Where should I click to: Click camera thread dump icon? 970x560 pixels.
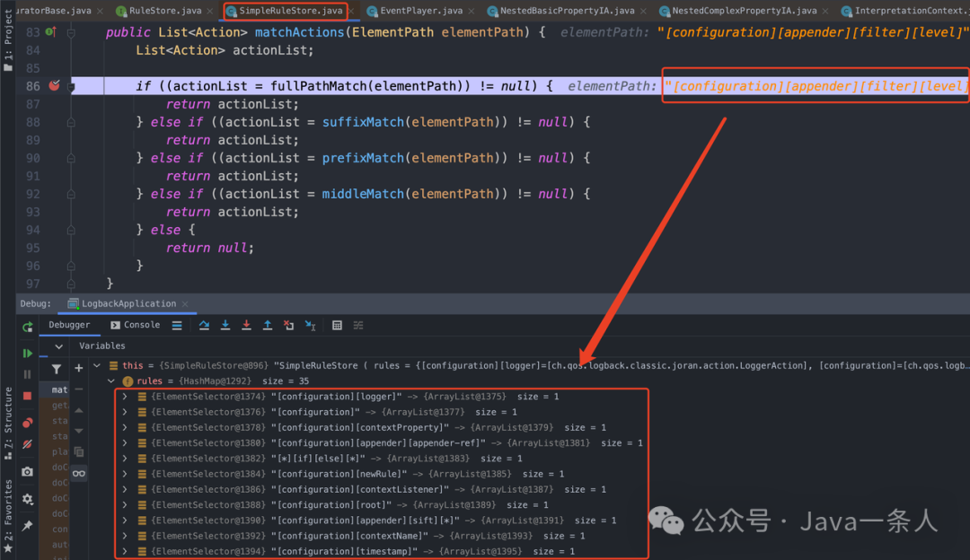pos(27,472)
